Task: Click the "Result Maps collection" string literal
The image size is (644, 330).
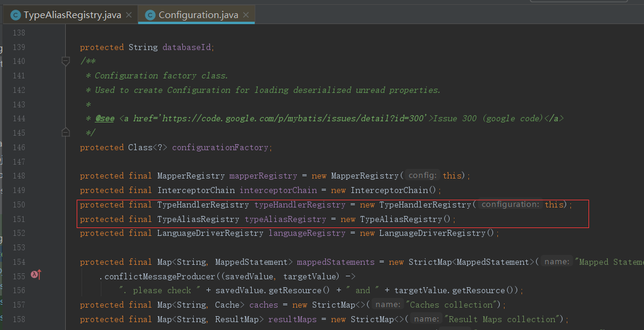Action: (x=502, y=319)
